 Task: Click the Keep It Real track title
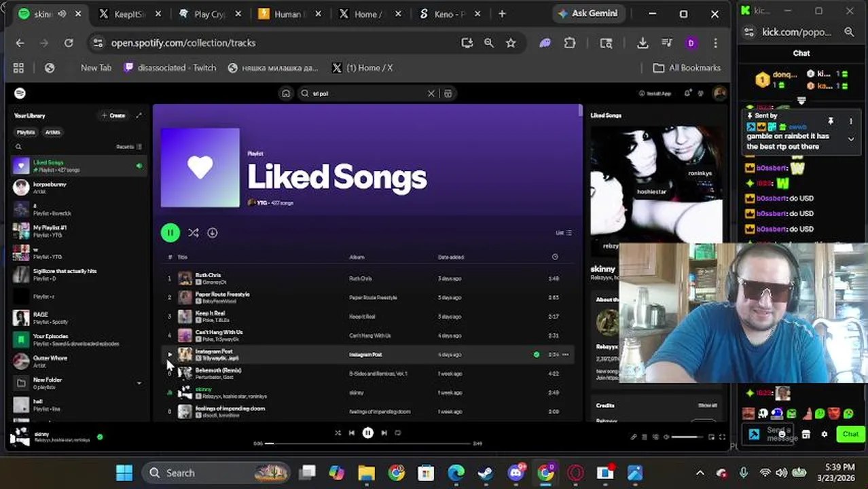pos(210,313)
